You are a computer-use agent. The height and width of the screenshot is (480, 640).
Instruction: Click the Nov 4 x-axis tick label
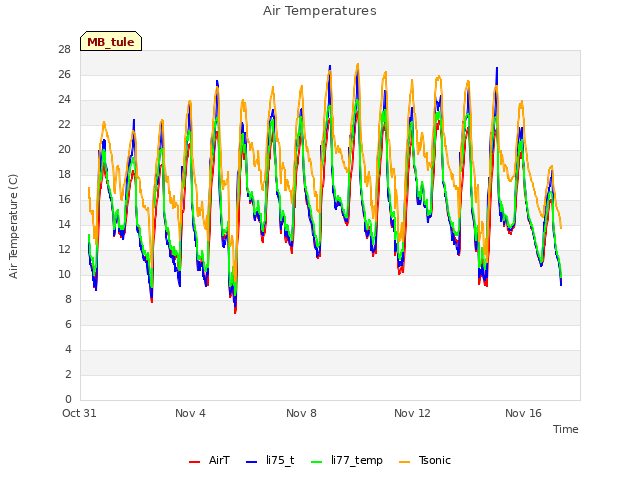[x=190, y=413]
